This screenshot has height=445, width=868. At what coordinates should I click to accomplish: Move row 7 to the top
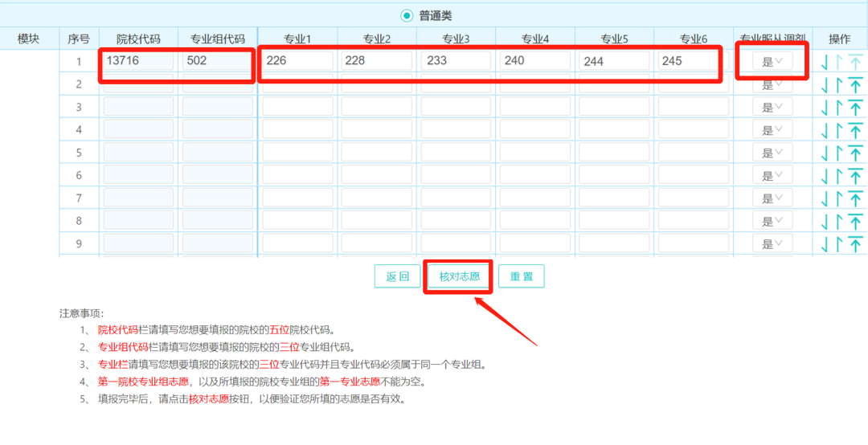pyautogui.click(x=856, y=198)
